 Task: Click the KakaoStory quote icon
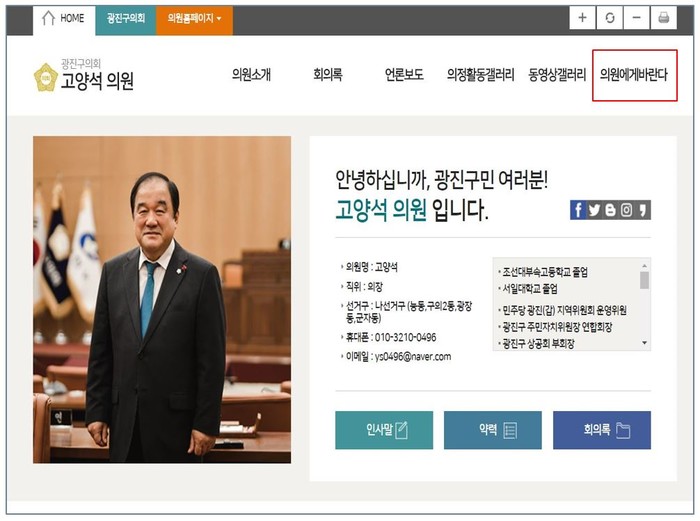(643, 210)
